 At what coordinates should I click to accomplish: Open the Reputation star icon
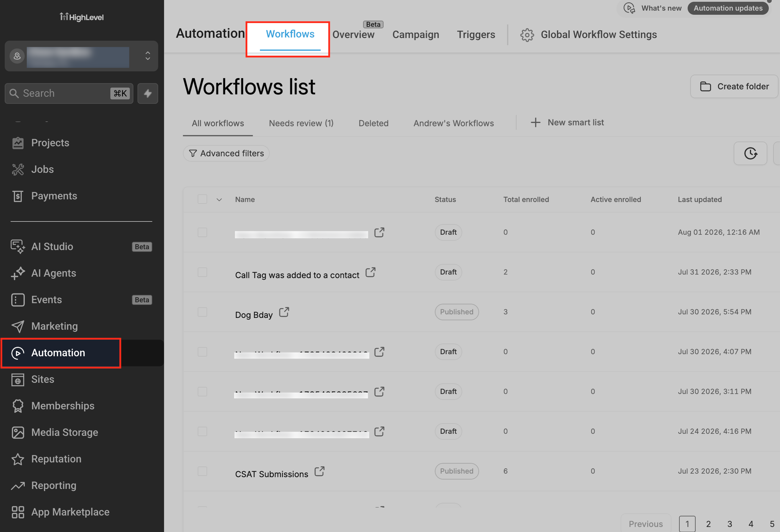(x=18, y=459)
